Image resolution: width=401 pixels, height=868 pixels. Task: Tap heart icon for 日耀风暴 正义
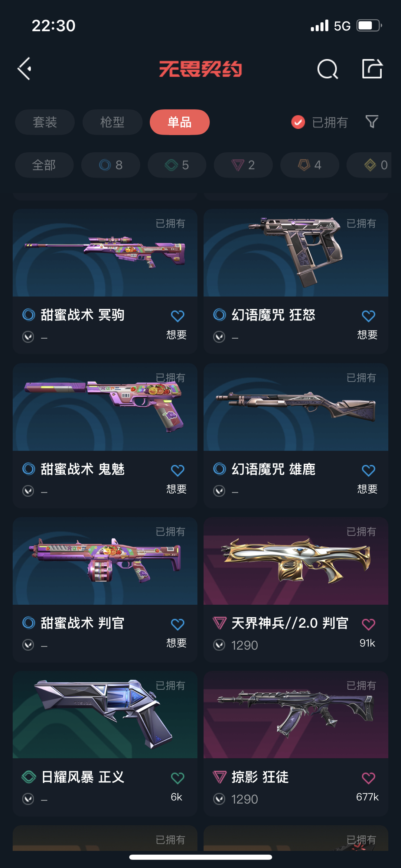[x=177, y=778]
